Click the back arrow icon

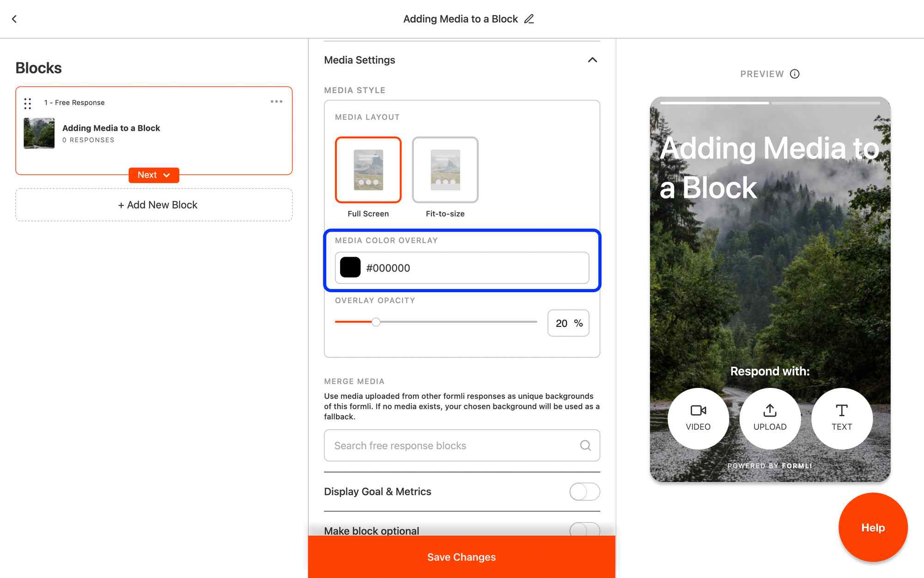(14, 19)
